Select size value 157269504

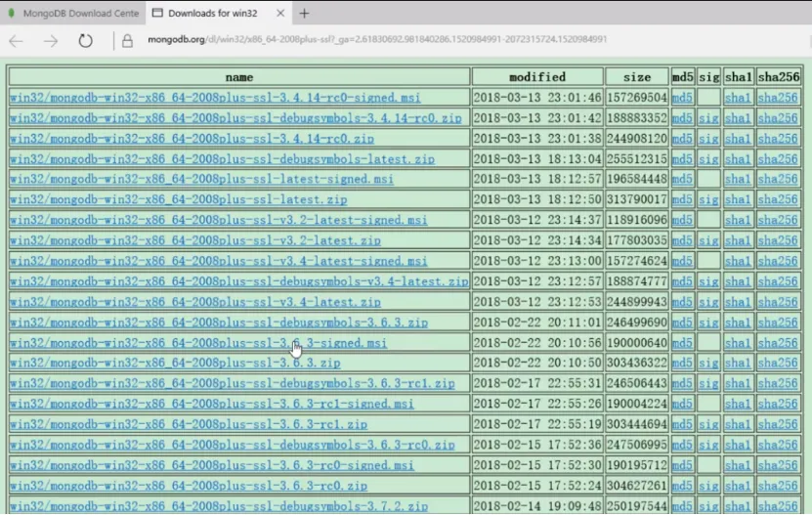[x=637, y=98]
